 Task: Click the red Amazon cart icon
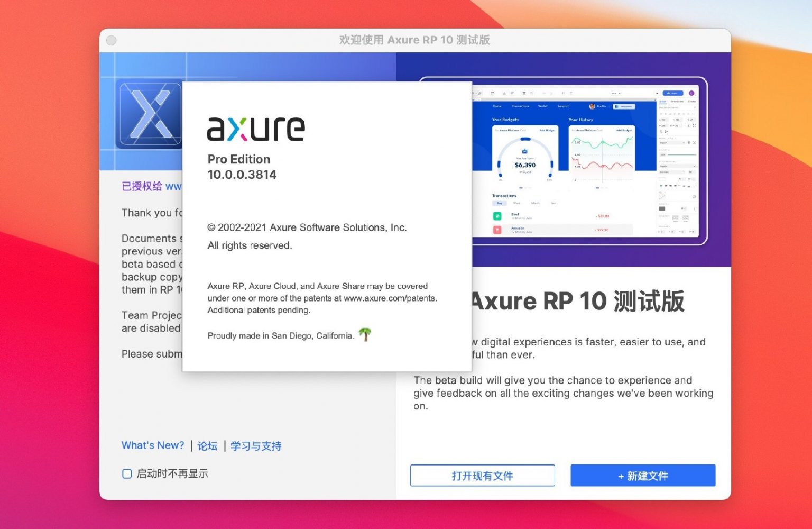(497, 230)
